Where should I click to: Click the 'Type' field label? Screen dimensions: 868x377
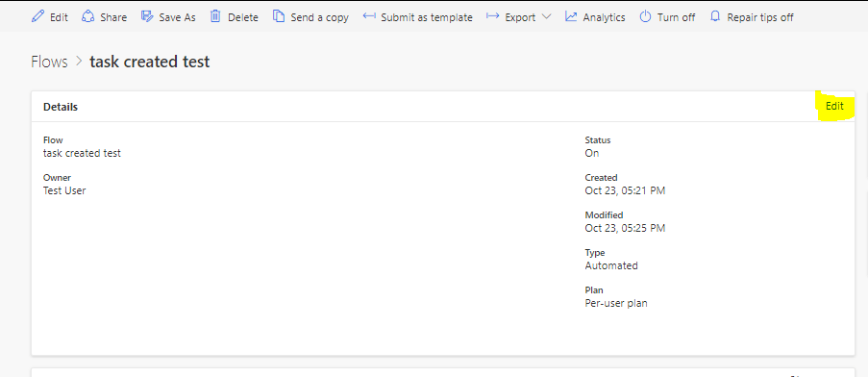pos(595,252)
